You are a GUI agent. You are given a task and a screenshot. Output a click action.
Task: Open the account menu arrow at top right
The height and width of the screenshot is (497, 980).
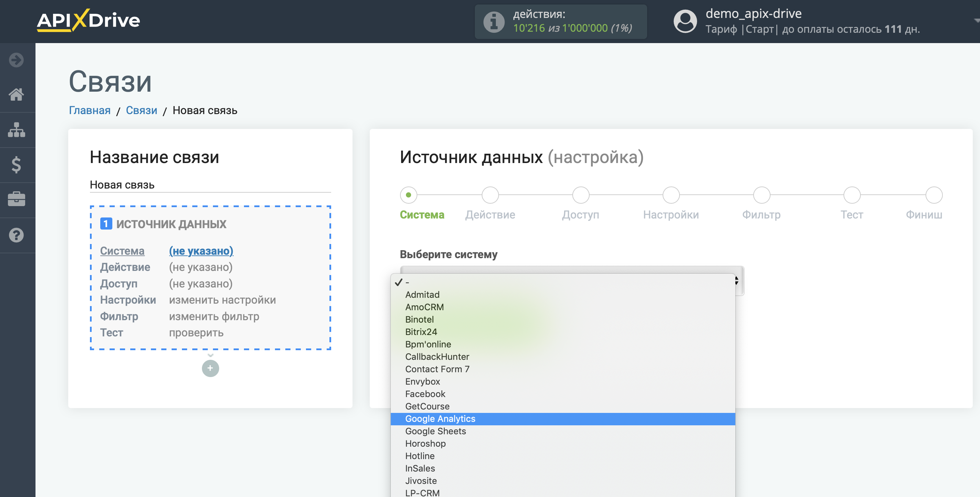(x=976, y=21)
